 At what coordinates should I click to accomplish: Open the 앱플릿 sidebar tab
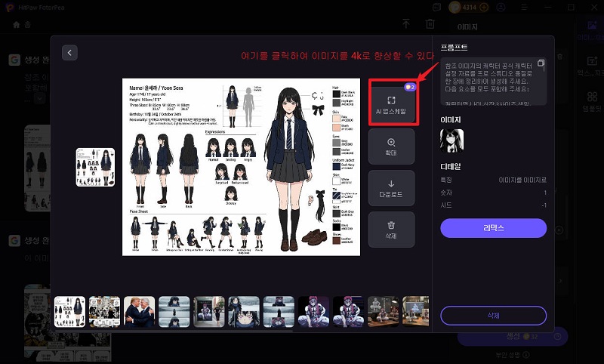click(592, 101)
